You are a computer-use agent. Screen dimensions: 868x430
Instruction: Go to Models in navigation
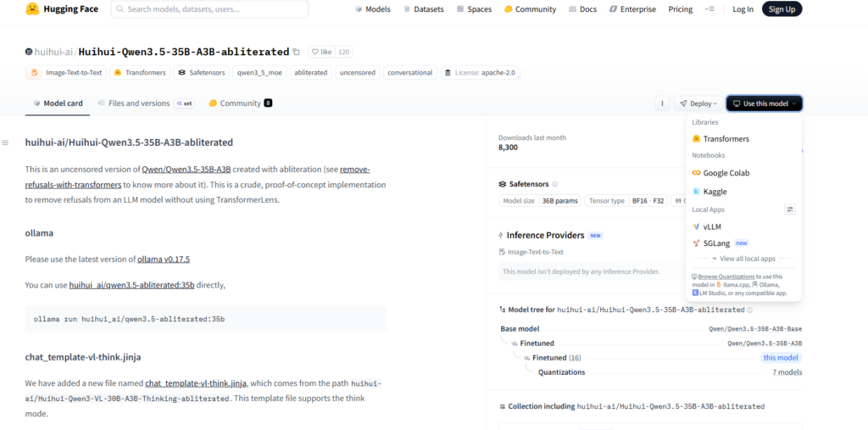(373, 9)
